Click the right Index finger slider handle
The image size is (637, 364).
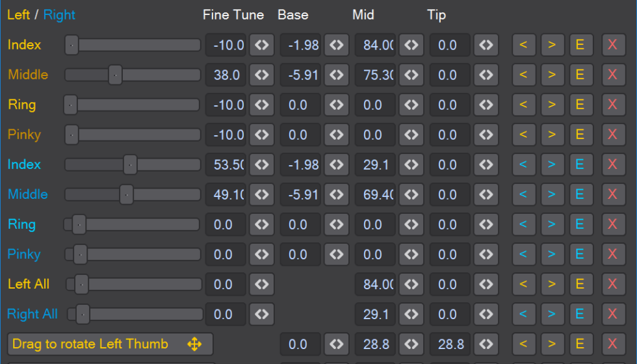coord(130,164)
